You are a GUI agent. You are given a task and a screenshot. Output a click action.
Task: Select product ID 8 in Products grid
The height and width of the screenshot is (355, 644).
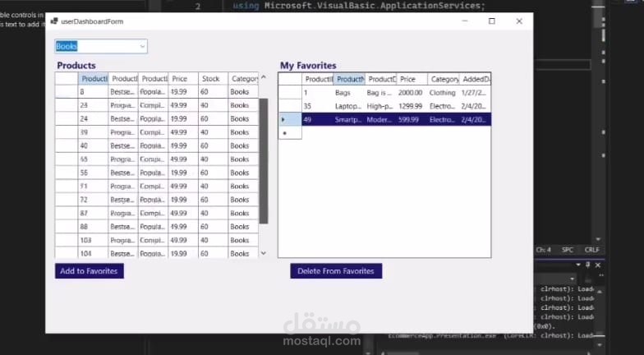point(94,92)
